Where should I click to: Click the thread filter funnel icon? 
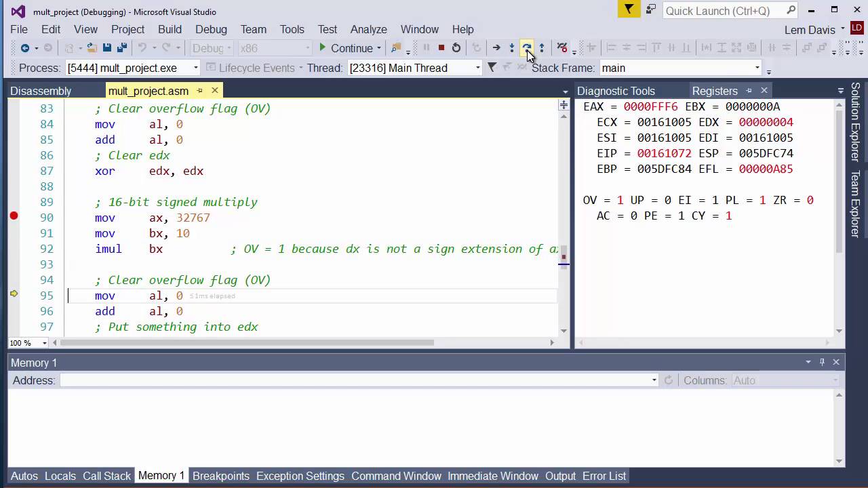[492, 67]
